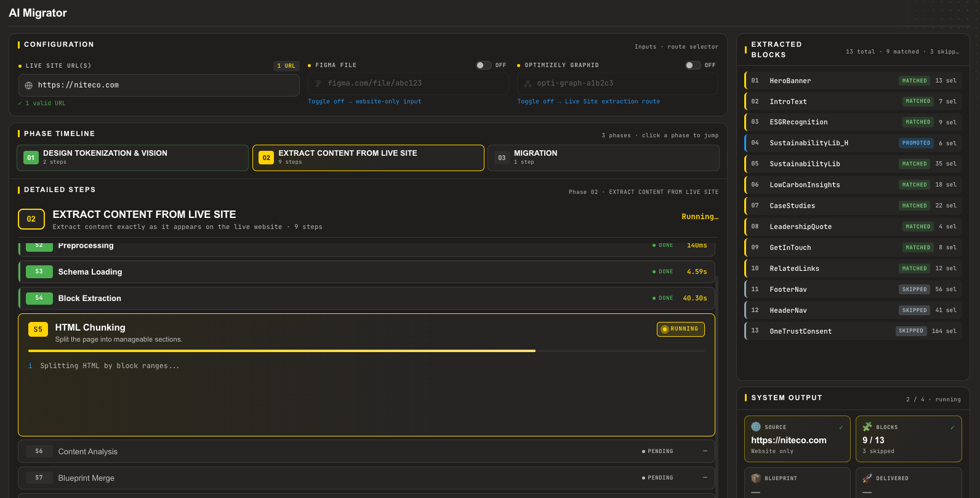Click the Optimizely graph input field
The image size is (980, 498).
coord(617,83)
